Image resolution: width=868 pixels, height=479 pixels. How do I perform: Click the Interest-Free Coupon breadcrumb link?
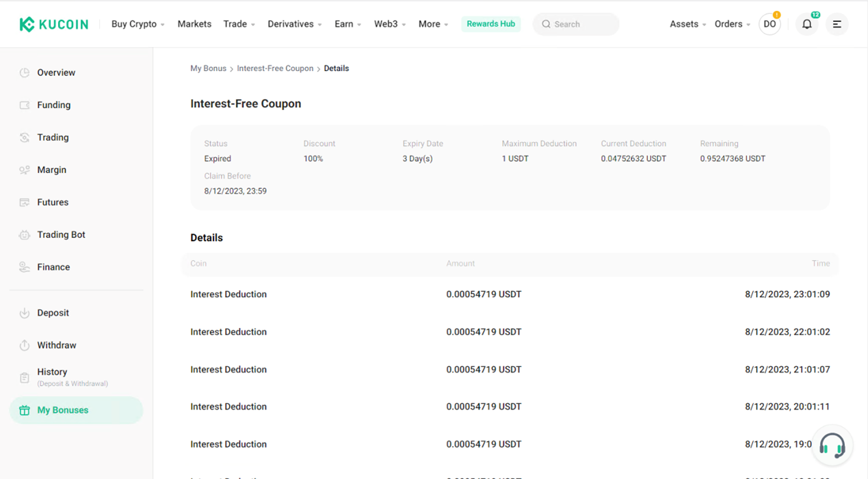click(x=275, y=68)
